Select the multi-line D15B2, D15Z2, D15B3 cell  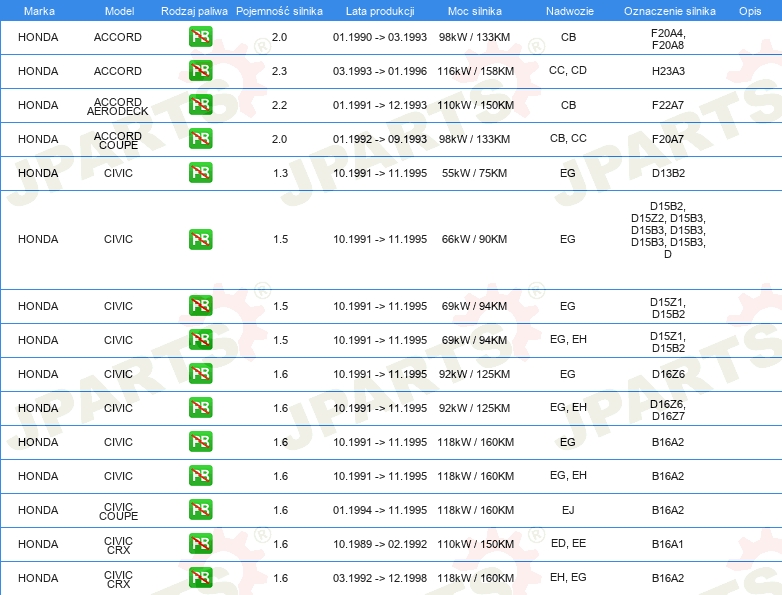[668, 230]
